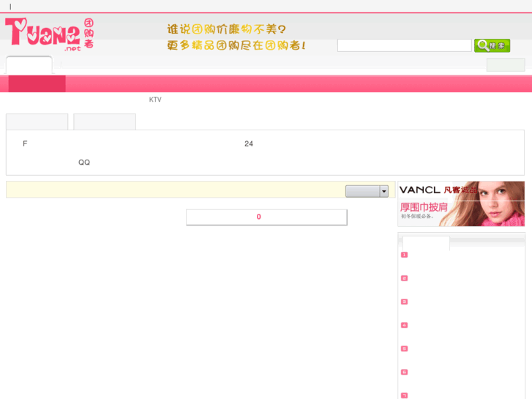This screenshot has height=399, width=532.
Task: Click the rank 7 badge in sidebar
Action: click(404, 395)
